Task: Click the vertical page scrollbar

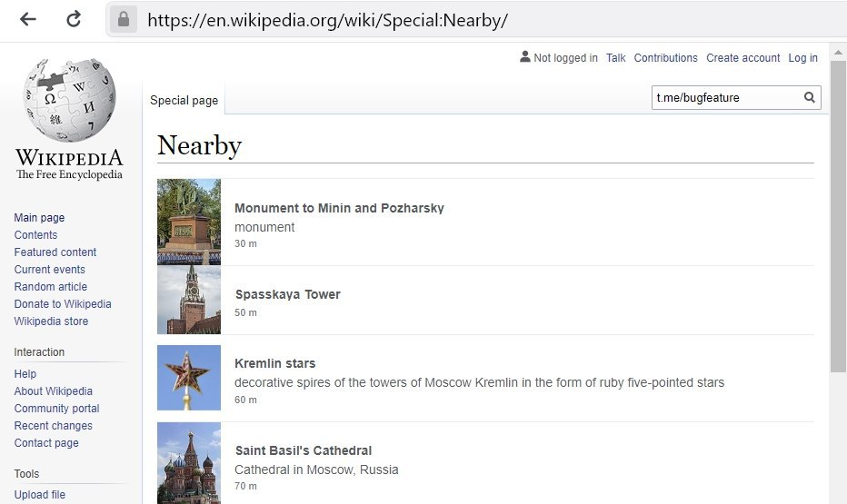Action: pyautogui.click(x=837, y=218)
